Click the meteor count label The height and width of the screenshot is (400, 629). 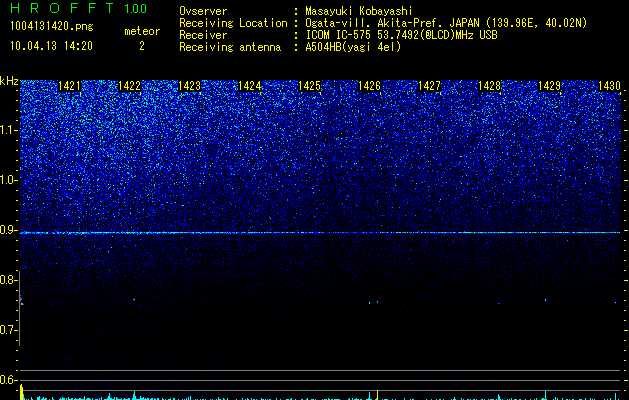click(142, 31)
